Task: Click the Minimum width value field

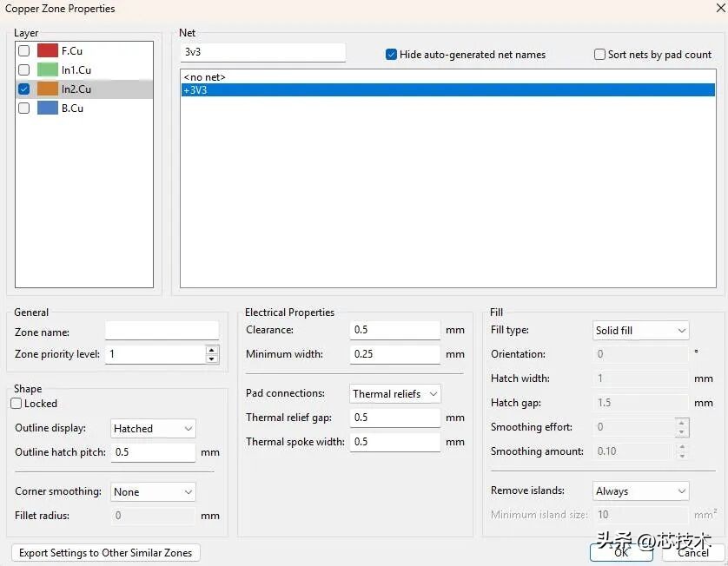Action: point(394,354)
